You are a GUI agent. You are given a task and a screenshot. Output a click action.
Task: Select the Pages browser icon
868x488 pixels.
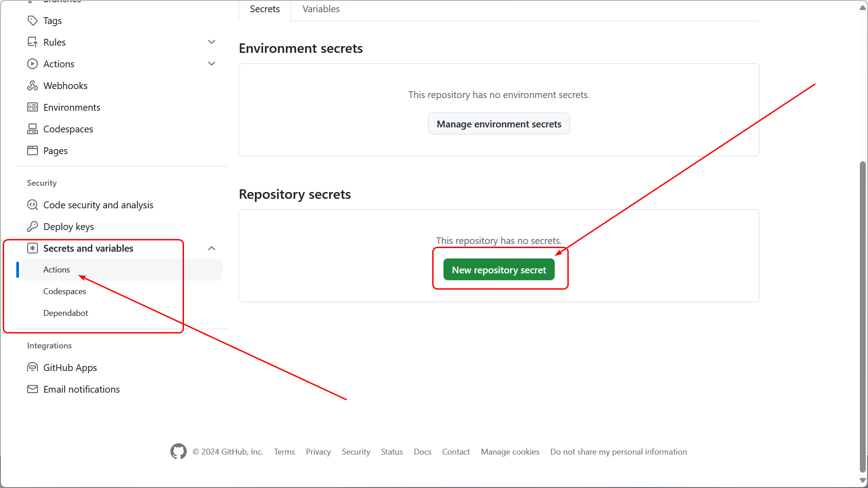pos(33,151)
